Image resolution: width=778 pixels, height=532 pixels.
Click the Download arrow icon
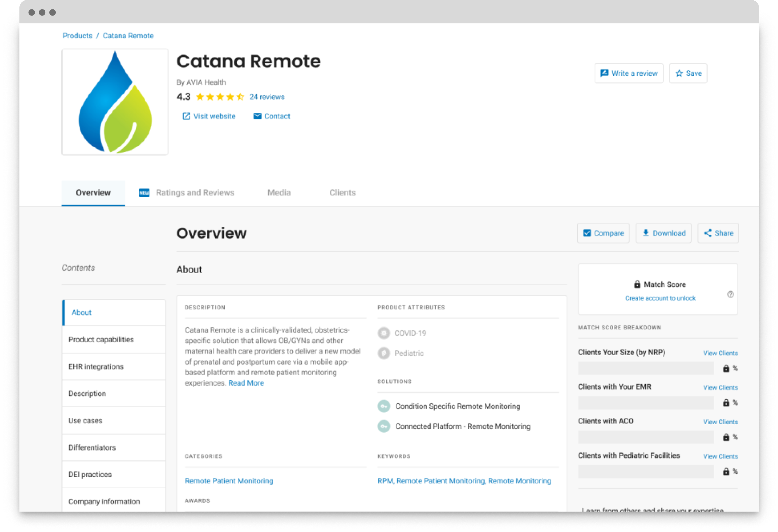point(646,233)
